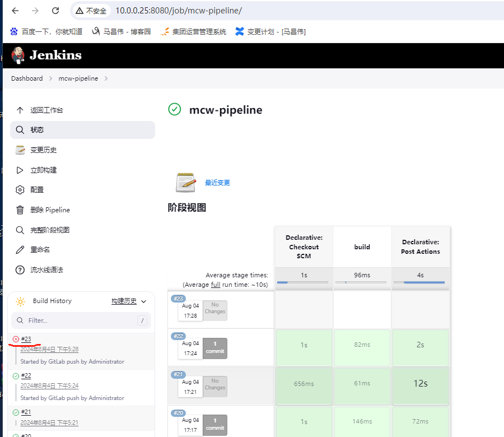
Task: Open the 变更计划 - [马昌伟] bookmark
Action: [x=270, y=31]
